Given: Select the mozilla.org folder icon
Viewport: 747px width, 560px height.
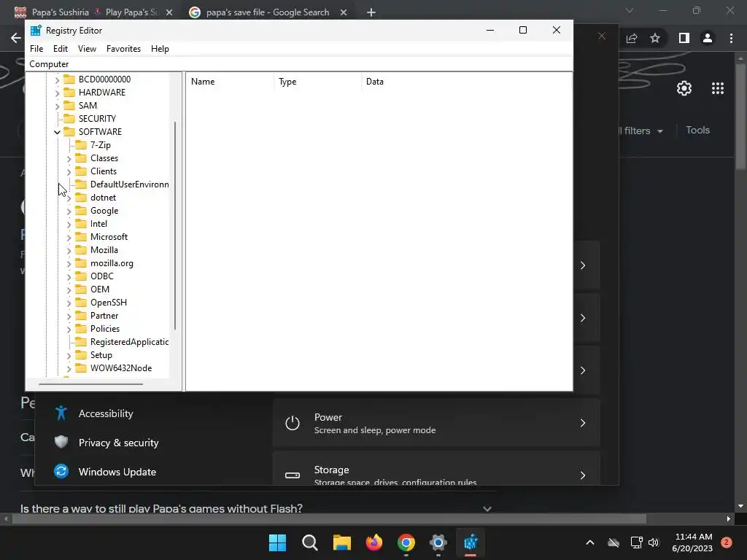Looking at the screenshot, I should 81,263.
